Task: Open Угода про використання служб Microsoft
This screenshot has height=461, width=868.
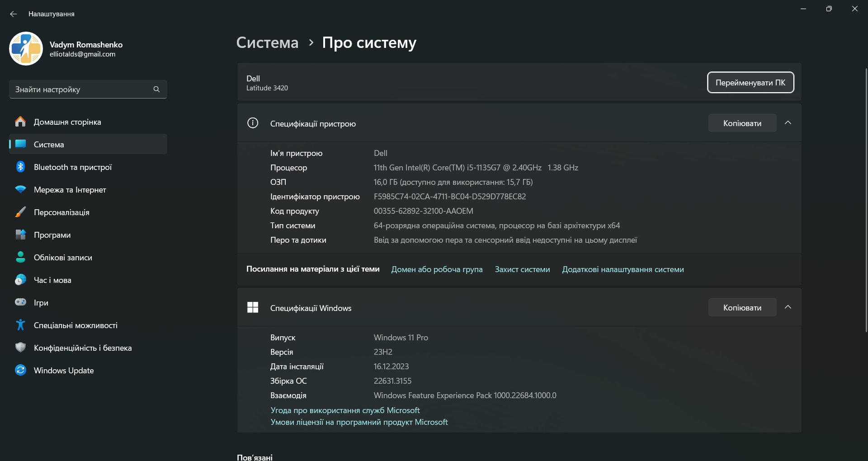Action: coord(345,410)
